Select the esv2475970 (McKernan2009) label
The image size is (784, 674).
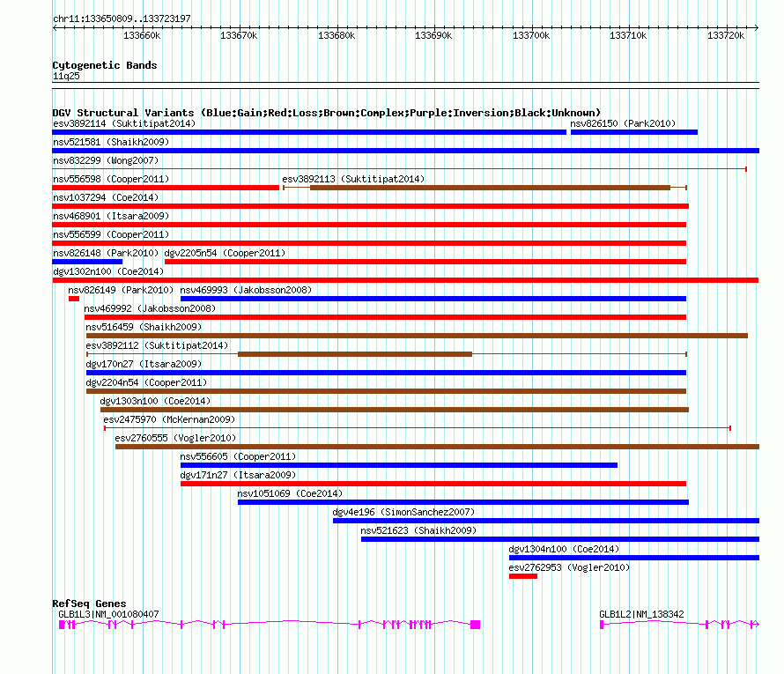pyautogui.click(x=169, y=419)
